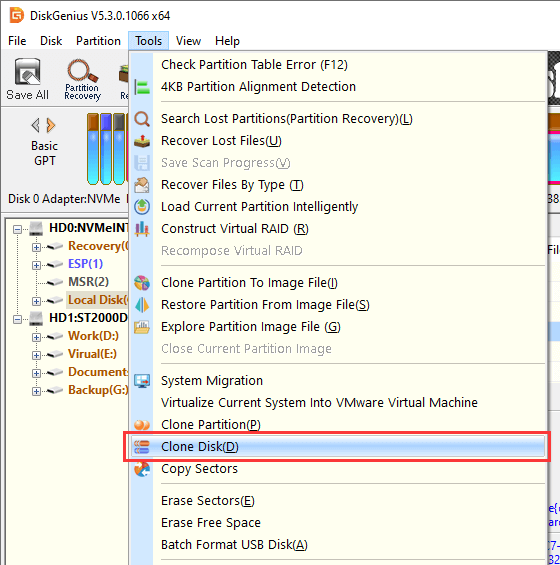
Task: Choose Copy Sectors
Action: (x=338, y=469)
